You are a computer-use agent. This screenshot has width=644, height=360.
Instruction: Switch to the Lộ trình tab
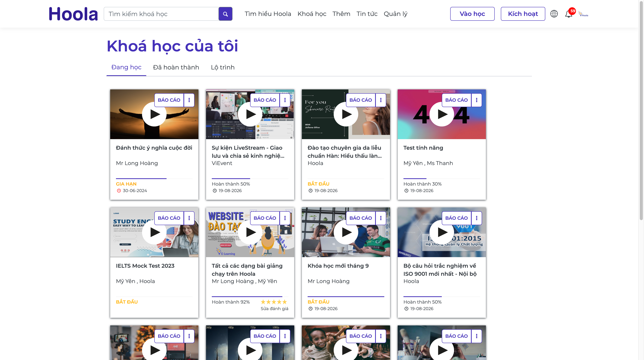pos(223,67)
